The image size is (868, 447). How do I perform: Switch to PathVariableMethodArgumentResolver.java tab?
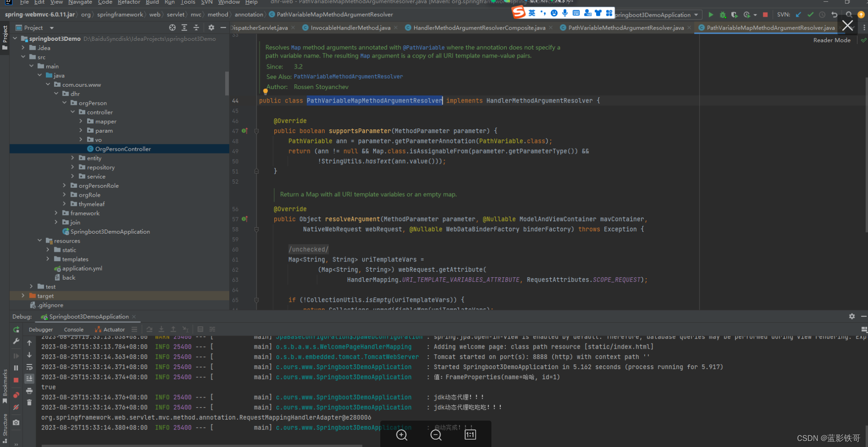[626, 28]
